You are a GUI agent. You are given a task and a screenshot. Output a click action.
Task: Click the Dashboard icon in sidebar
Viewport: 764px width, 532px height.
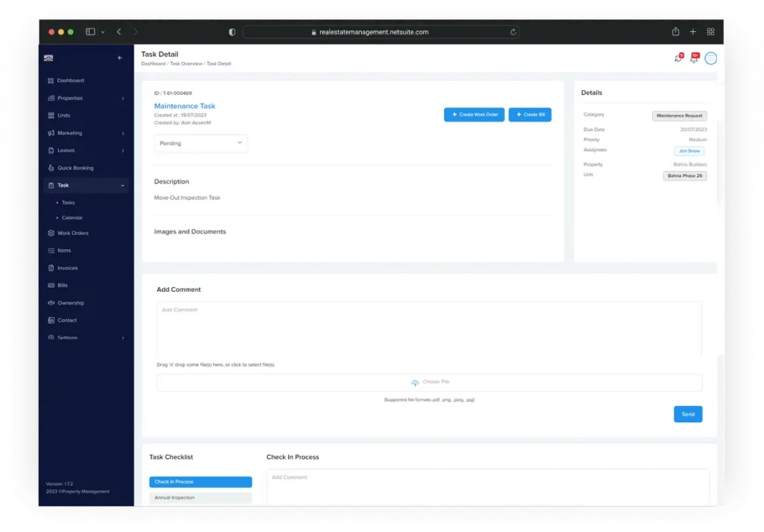point(51,81)
